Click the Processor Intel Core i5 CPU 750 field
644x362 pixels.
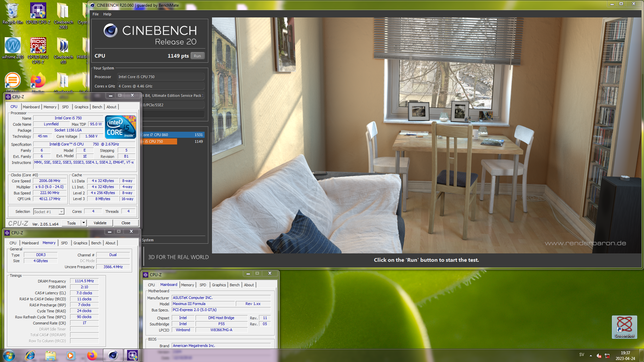(x=161, y=77)
